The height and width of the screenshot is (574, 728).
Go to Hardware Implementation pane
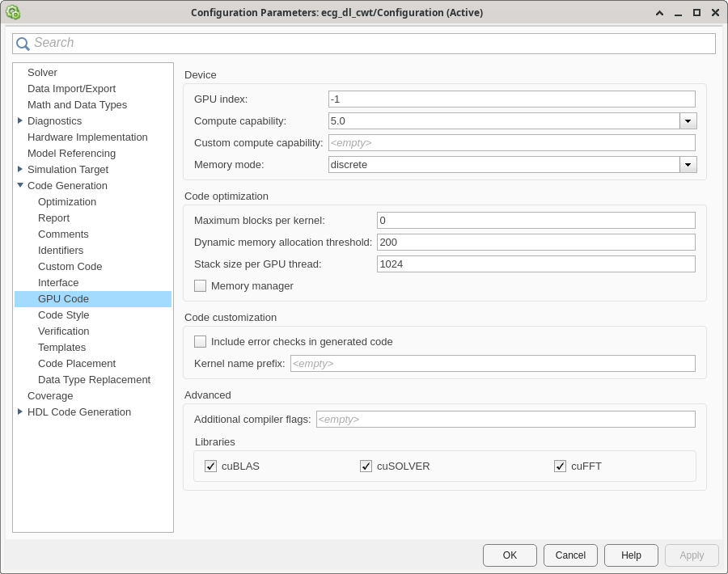(87, 137)
